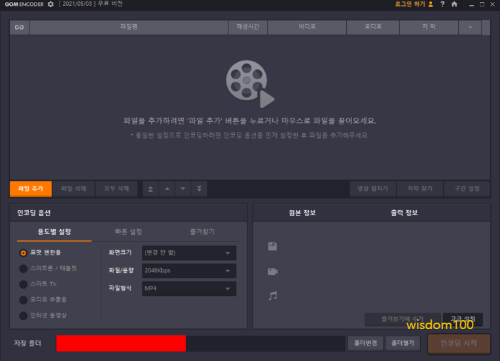Select the 스마트폰 / 태블릿 radio option

(23, 269)
